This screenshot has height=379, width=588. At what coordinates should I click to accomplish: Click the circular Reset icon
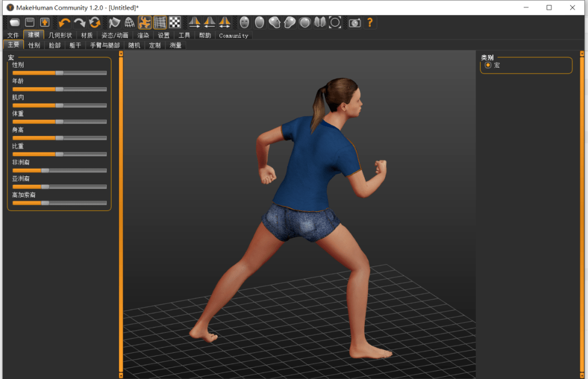click(95, 22)
